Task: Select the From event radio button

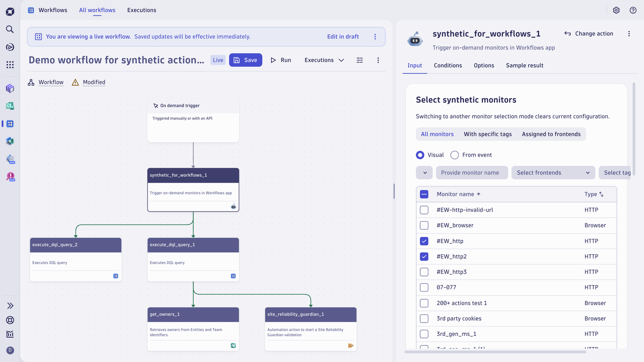Action: pos(455,155)
